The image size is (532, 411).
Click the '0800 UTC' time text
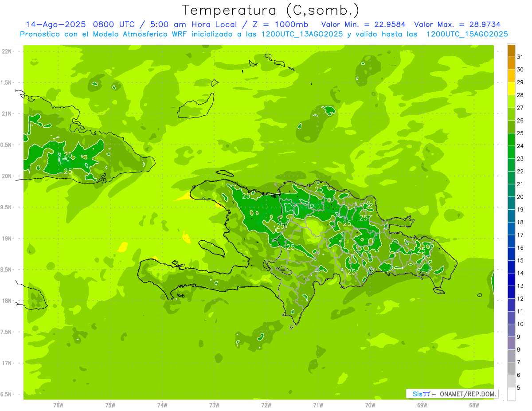click(x=113, y=24)
